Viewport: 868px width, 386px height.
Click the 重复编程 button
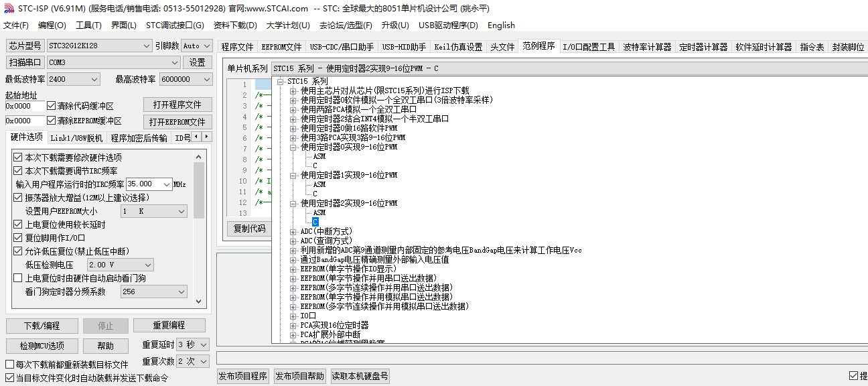(x=169, y=326)
